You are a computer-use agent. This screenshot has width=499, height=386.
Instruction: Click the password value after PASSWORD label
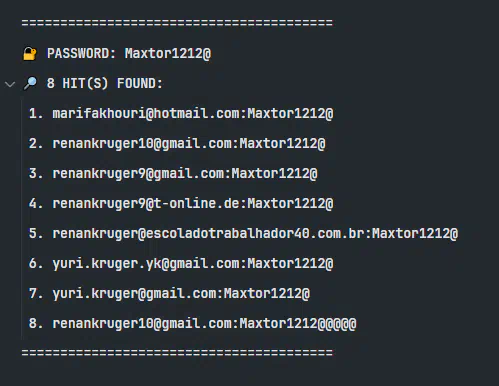tap(168, 53)
